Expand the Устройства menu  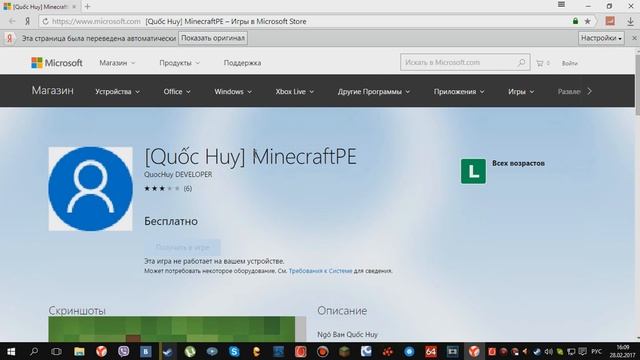click(117, 91)
